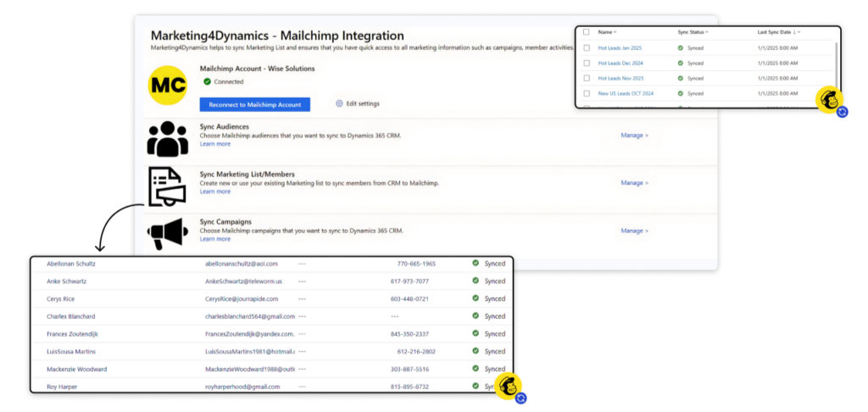Open the Last Sync Date column dropdown chevron

pyautogui.click(x=798, y=32)
